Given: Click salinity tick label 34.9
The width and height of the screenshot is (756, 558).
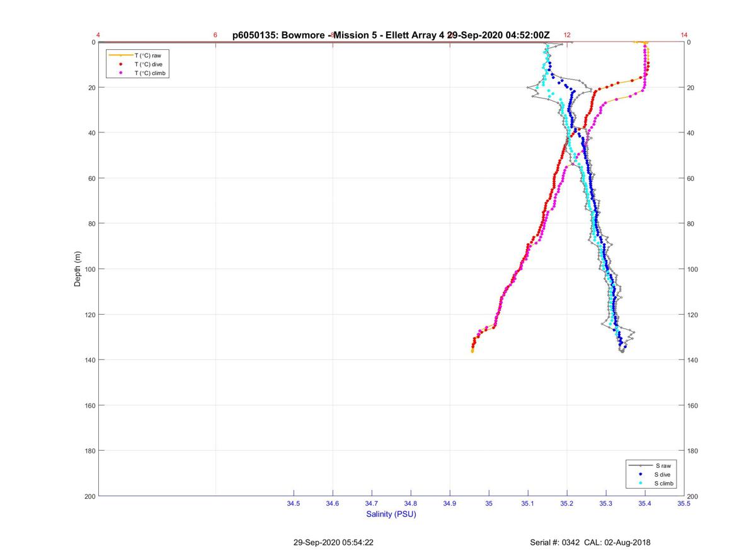Looking at the screenshot, I should [450, 503].
